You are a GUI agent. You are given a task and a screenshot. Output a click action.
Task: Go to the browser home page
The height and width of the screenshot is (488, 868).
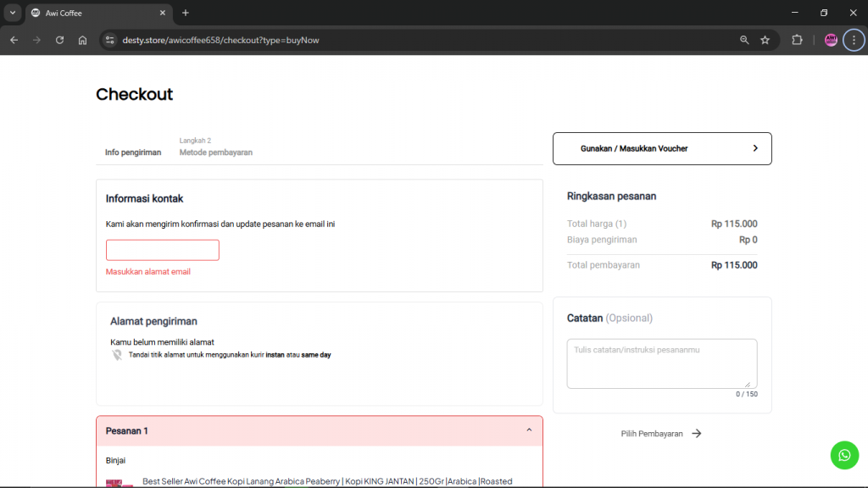coord(82,40)
